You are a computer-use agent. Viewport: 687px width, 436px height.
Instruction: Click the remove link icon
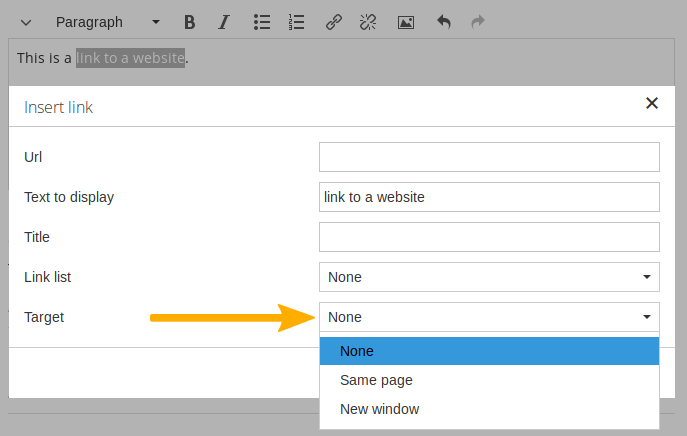tap(367, 22)
